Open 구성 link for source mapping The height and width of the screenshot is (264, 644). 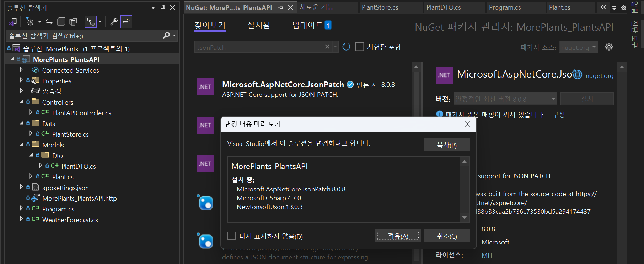point(558,115)
